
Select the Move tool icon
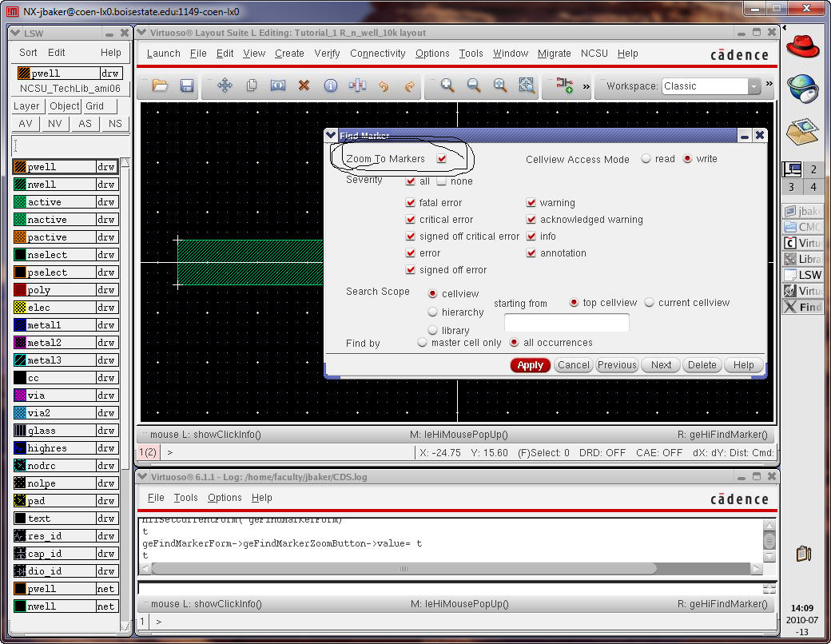point(225,85)
